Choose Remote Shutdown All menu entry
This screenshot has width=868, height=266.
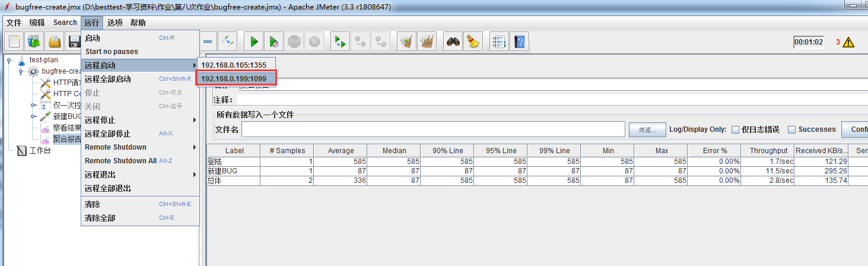click(x=140, y=161)
